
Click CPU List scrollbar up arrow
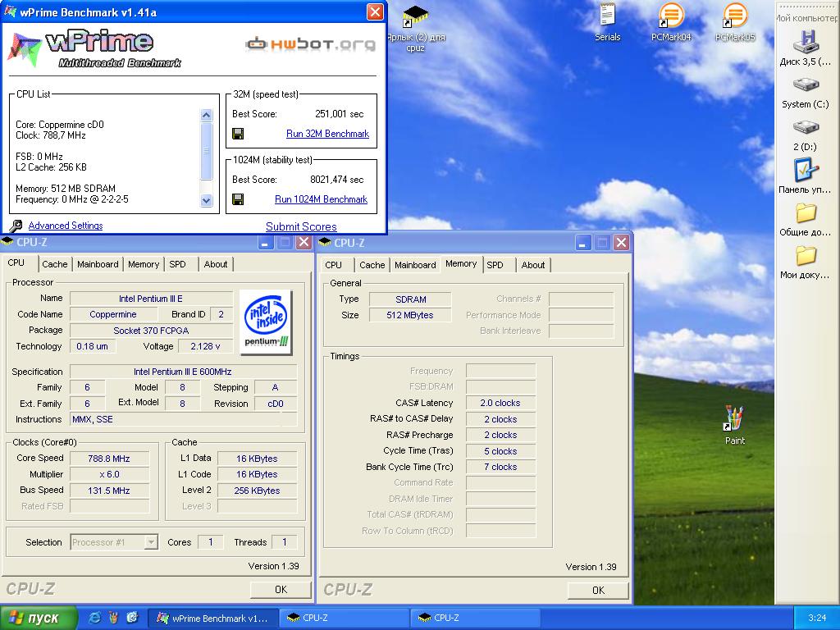click(206, 115)
